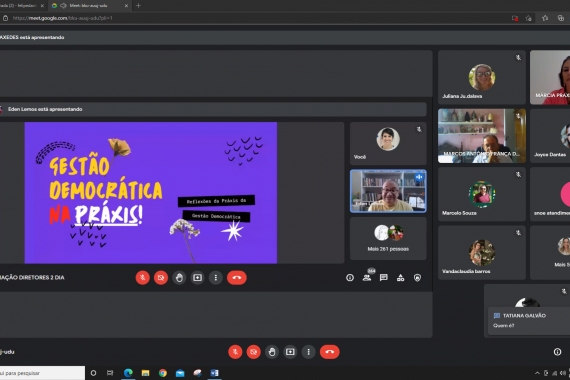
Task: Open Task View on taskbar
Action: click(x=110, y=373)
